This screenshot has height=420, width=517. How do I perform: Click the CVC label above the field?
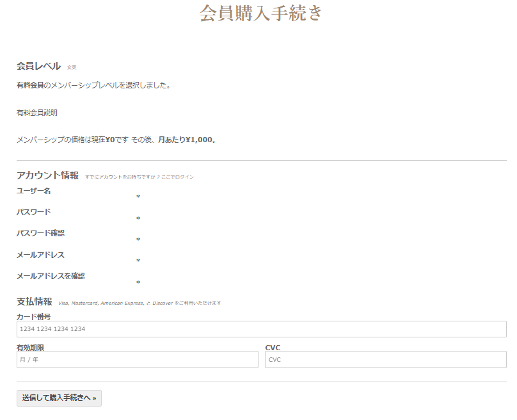click(273, 348)
